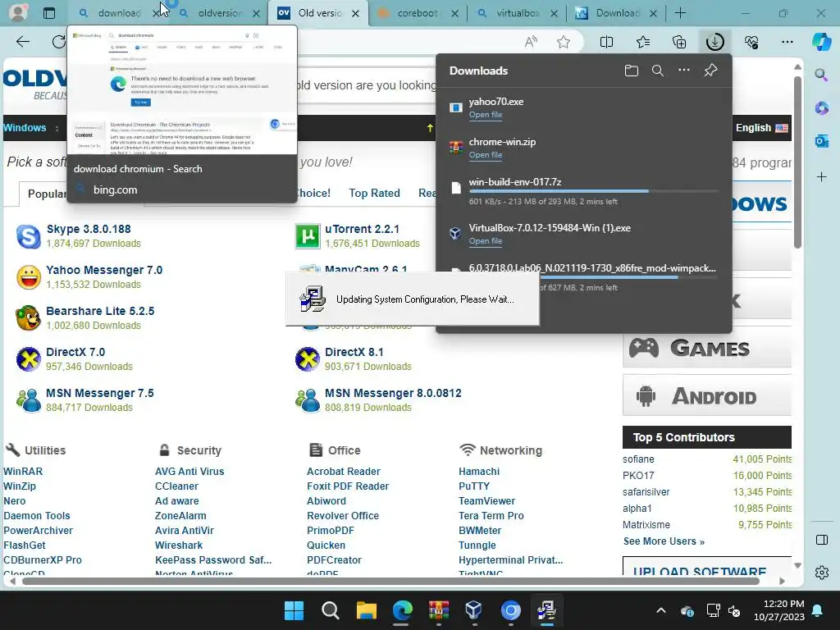
Task: Click the profile avatar icon
Action: (18, 13)
